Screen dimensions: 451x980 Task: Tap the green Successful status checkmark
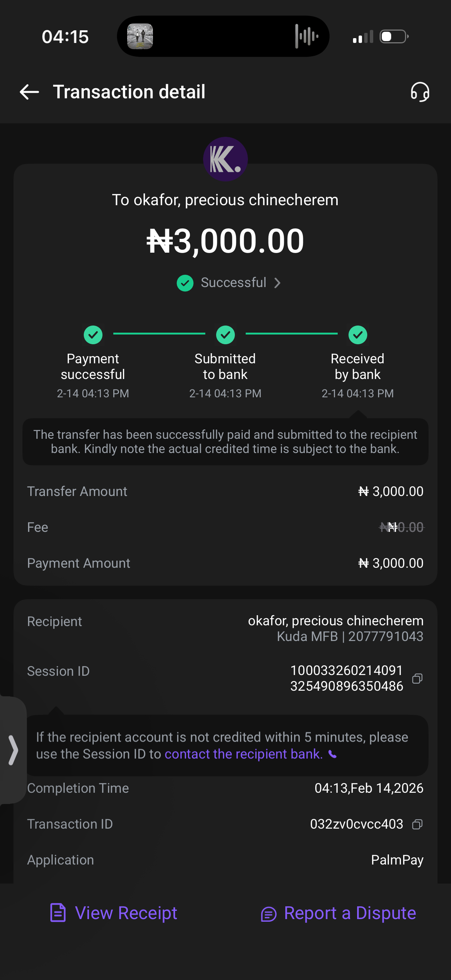pos(185,283)
